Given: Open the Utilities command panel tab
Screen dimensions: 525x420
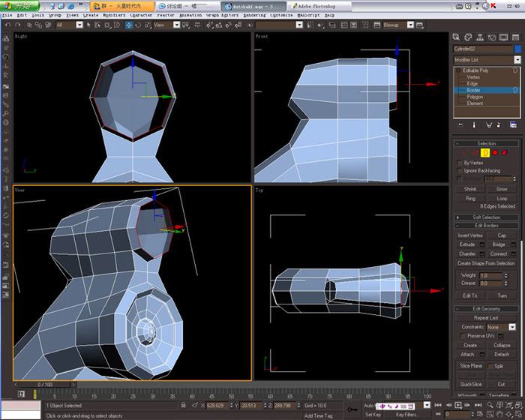Looking at the screenshot, I should coord(516,37).
